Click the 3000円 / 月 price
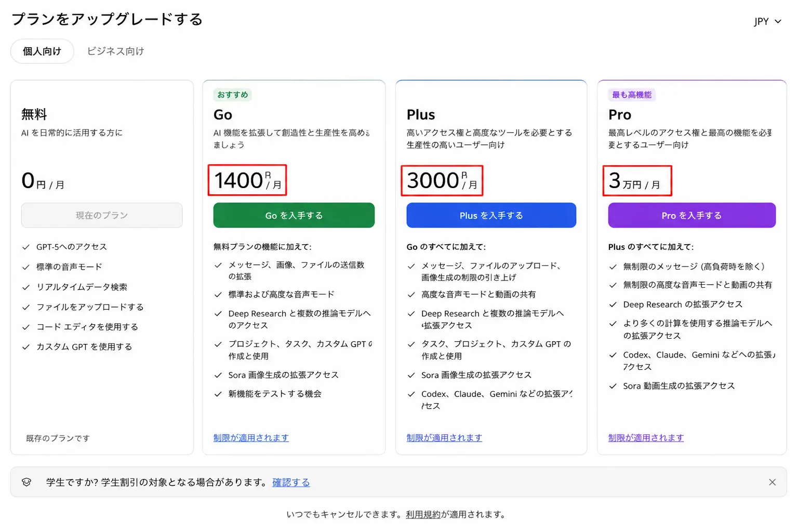 coord(442,180)
